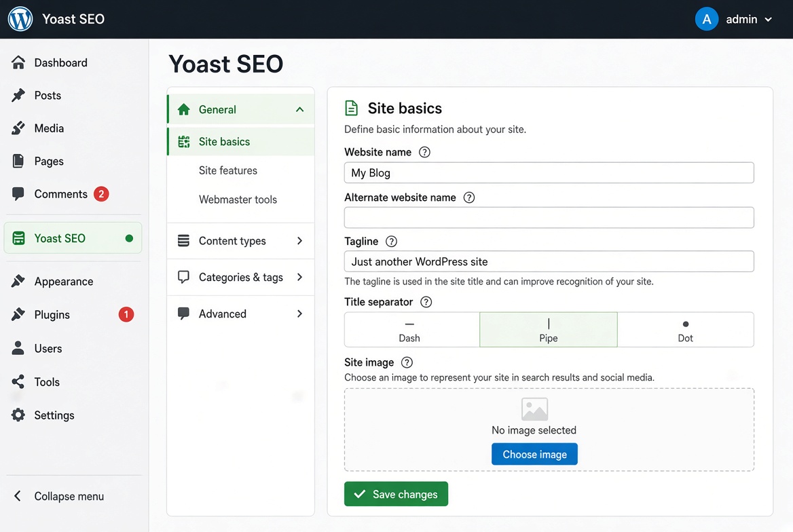The image size is (793, 532).
Task: Collapse the General section chevron
Action: pos(300,109)
